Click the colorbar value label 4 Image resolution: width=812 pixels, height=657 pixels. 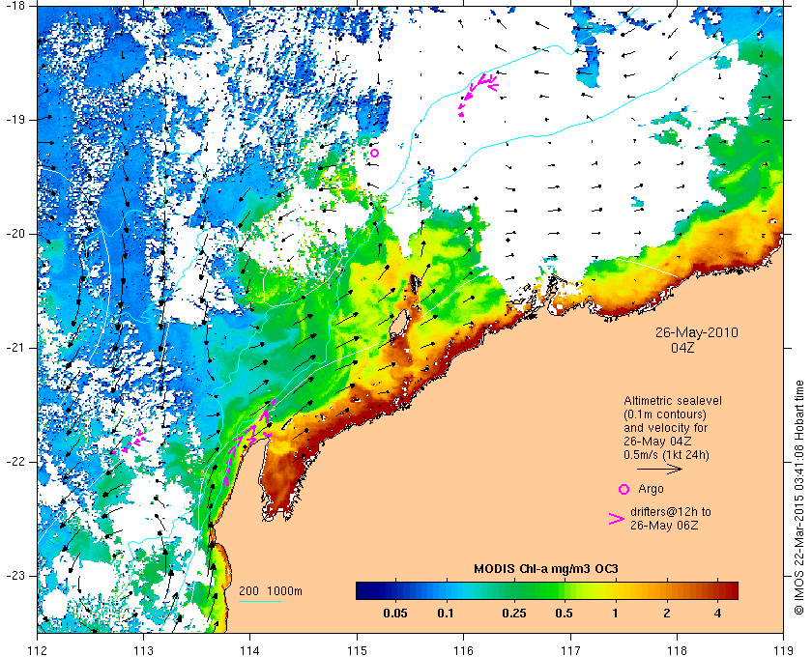point(717,614)
